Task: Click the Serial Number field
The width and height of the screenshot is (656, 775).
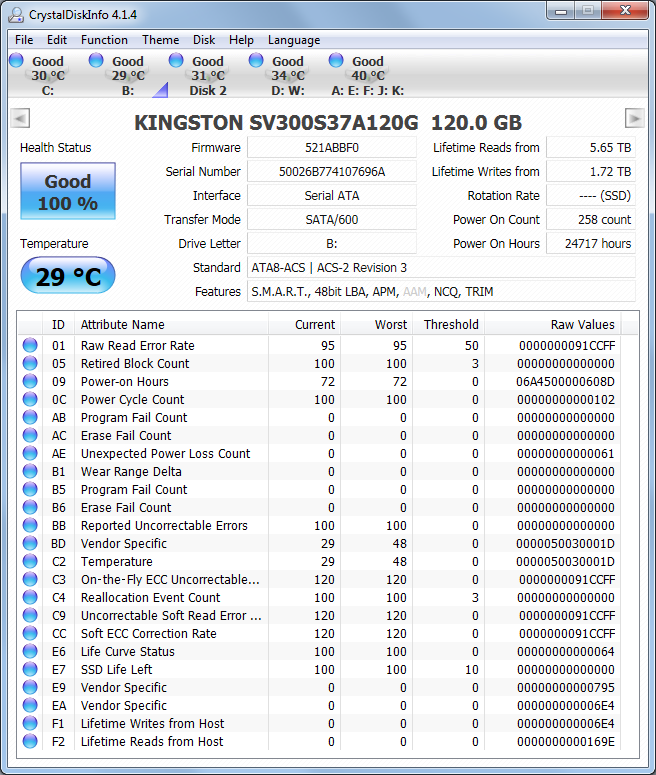Action: click(x=332, y=172)
